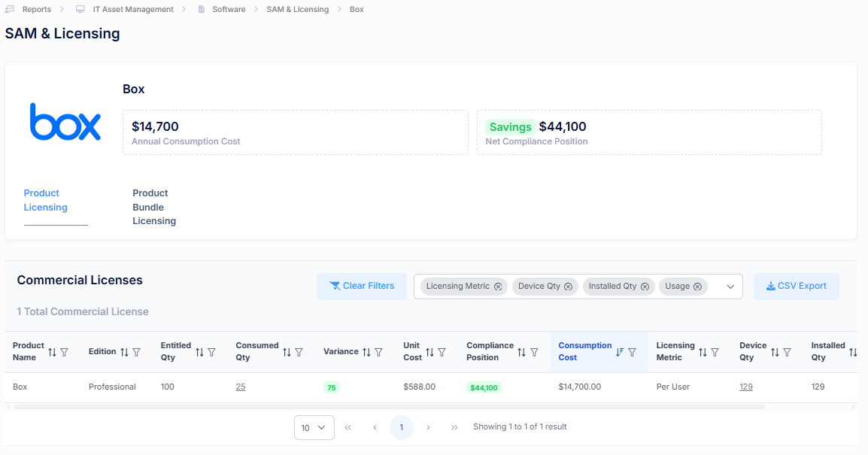Click the Box logo image
868x455 pixels.
click(65, 122)
